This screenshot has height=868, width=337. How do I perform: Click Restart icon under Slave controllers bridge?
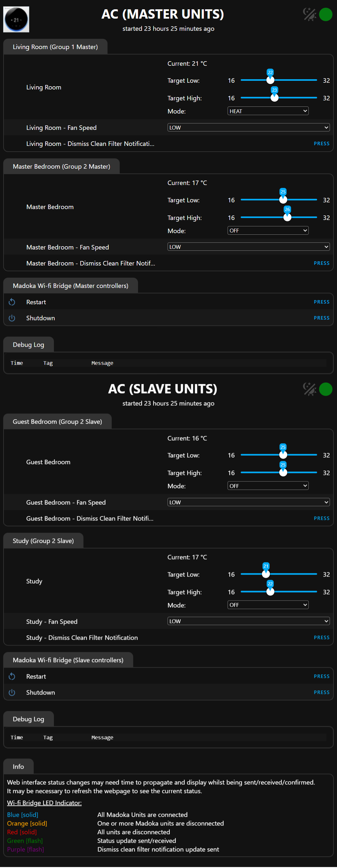click(12, 676)
